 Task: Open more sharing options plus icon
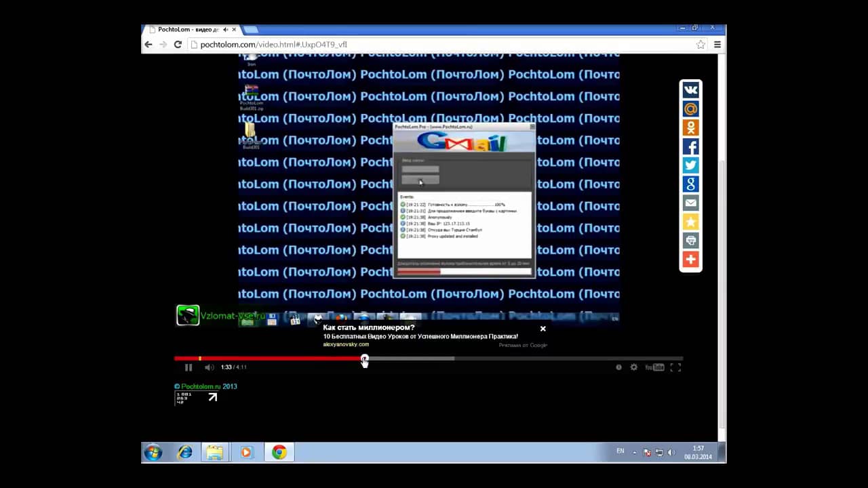[690, 260]
